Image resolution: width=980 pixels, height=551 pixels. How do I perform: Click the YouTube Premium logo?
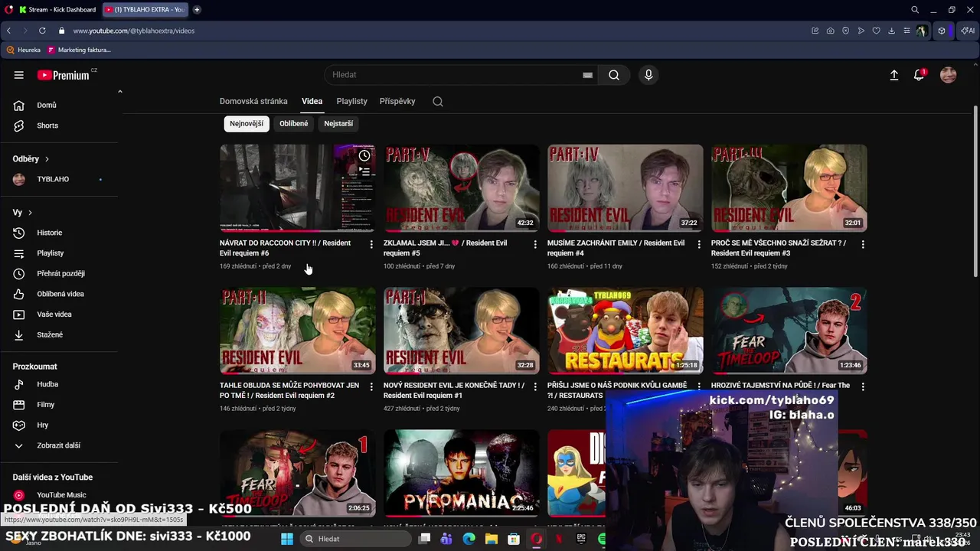pyautogui.click(x=64, y=75)
